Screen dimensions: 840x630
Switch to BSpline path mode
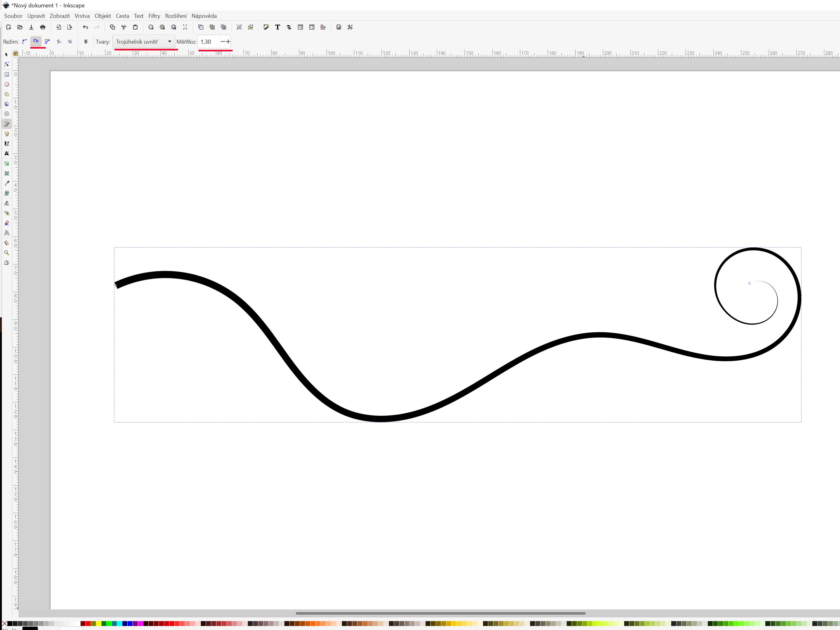pyautogui.click(x=47, y=42)
